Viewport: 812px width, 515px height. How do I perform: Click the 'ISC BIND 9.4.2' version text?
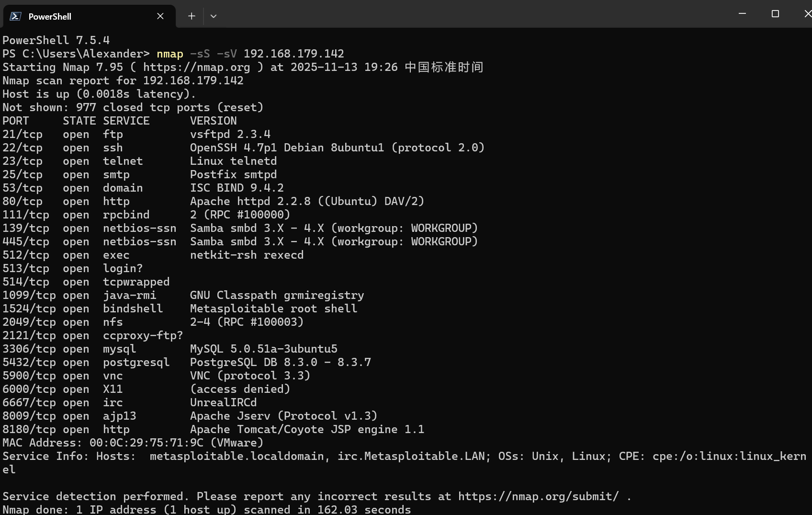[x=237, y=188]
